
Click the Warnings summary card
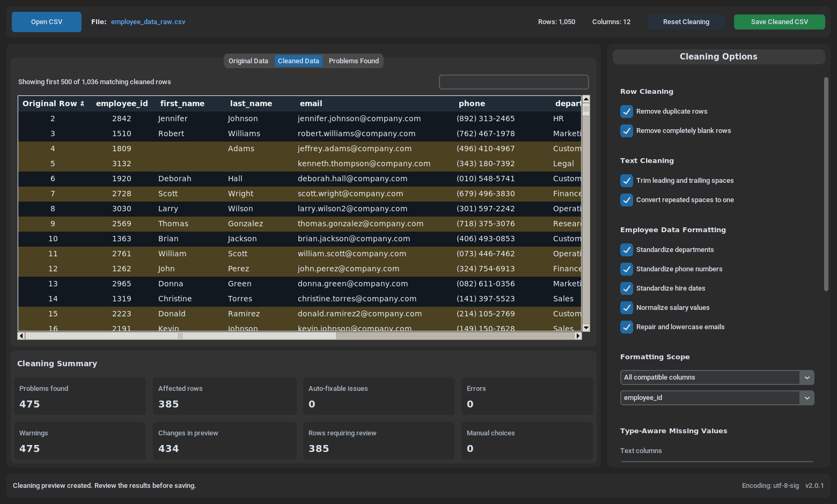click(80, 441)
